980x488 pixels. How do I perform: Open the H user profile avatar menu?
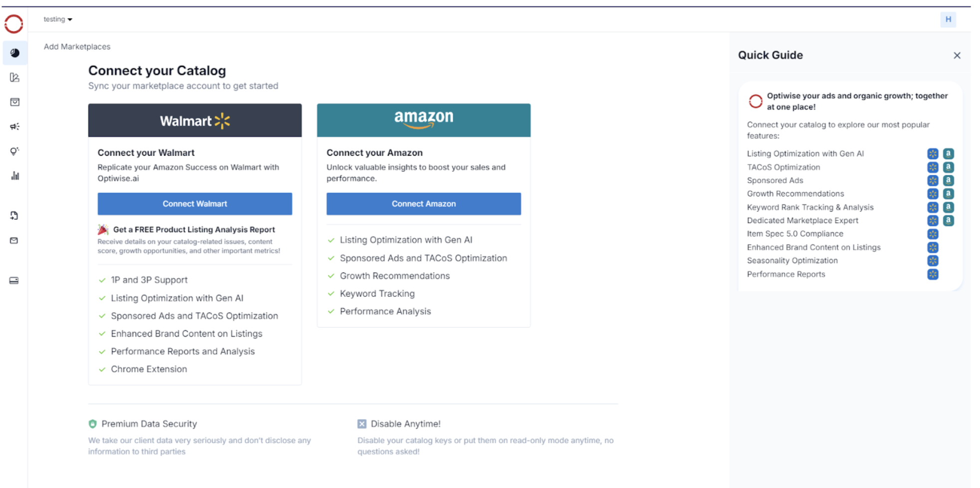(x=948, y=19)
